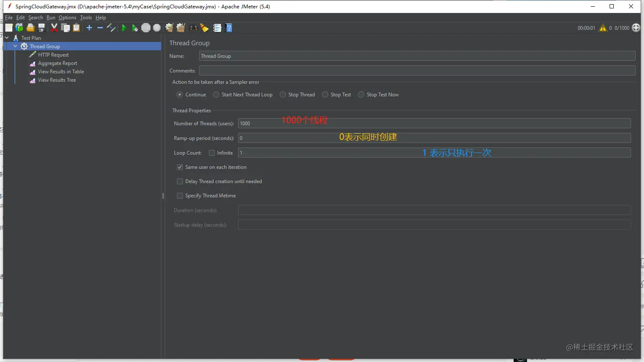Select Start Next Thread Loop option
This screenshot has width=644, height=362.
coord(216,95)
